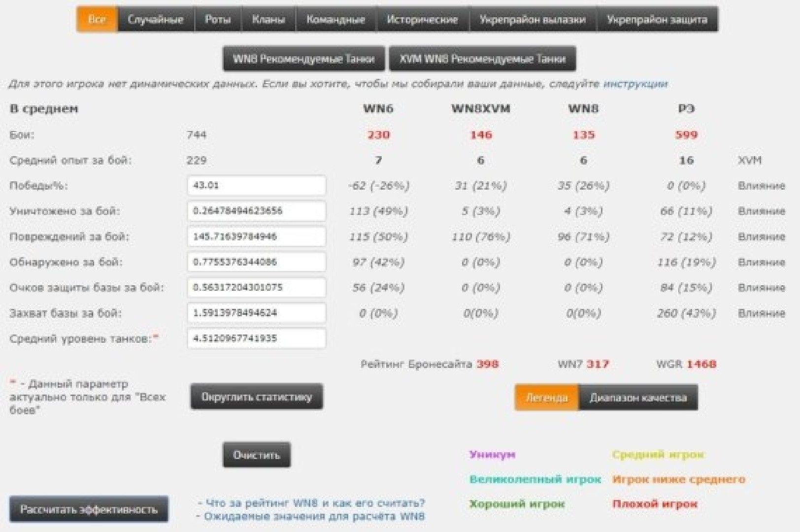The image size is (800, 532).
Task: Click Округлить статистику button
Action: [257, 397]
